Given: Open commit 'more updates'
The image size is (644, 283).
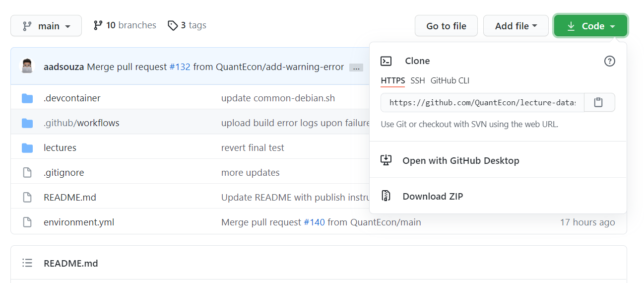Looking at the screenshot, I should click(251, 172).
